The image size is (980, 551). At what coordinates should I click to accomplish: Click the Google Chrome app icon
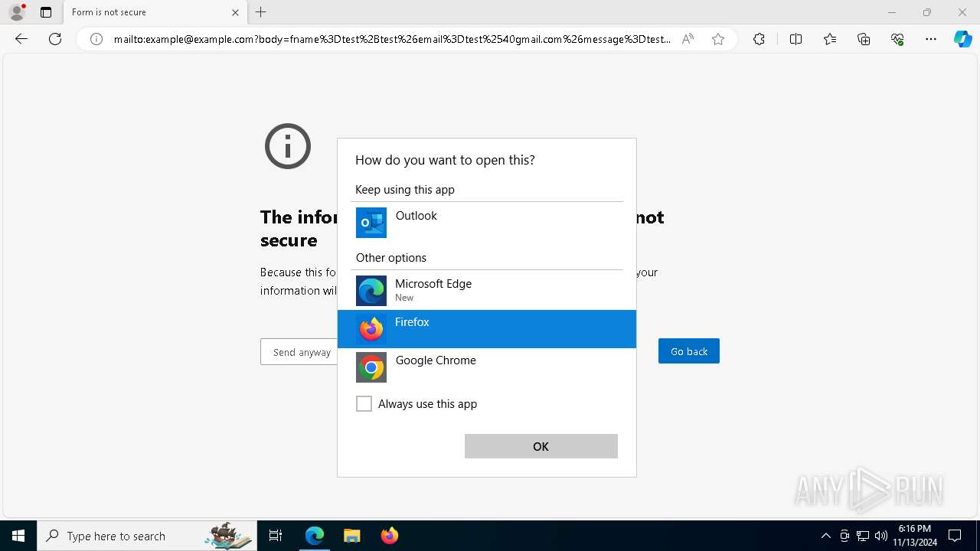[x=371, y=367]
